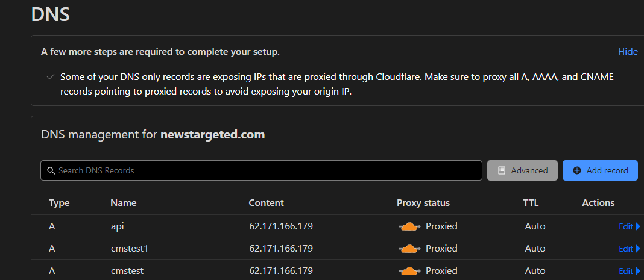Click the orange cloud icon for cmstest record
Screen dimensions: 644x280
pos(410,270)
